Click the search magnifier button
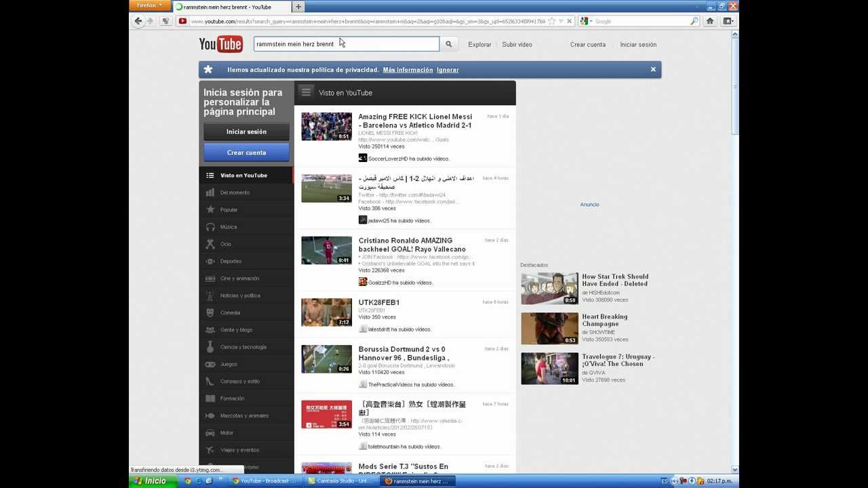 point(448,44)
